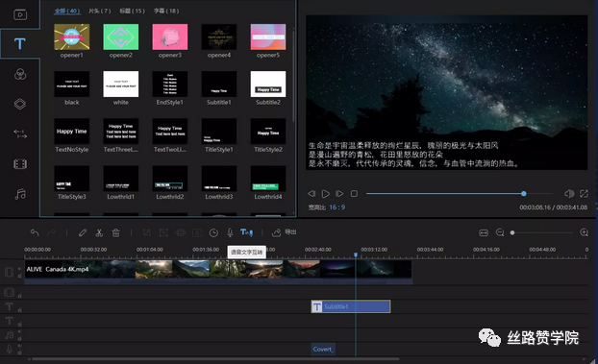Switch to the 字幕(18) tab

pos(166,11)
